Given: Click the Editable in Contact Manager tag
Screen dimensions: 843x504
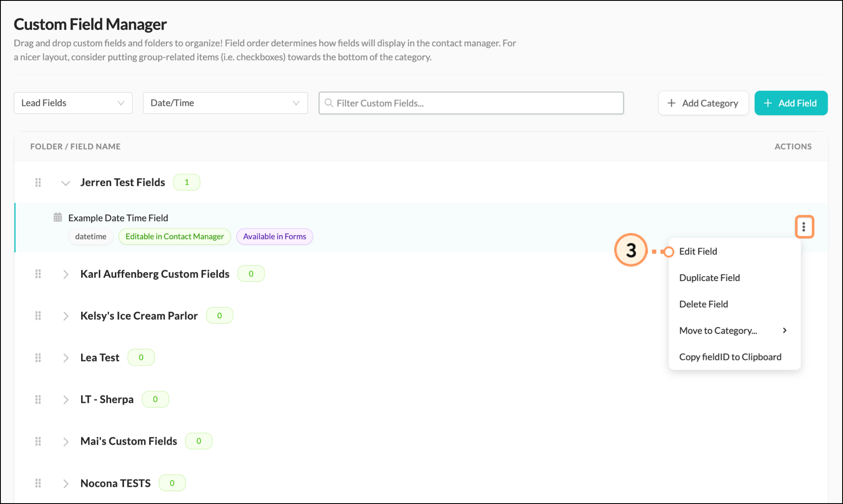Looking at the screenshot, I should point(175,236).
